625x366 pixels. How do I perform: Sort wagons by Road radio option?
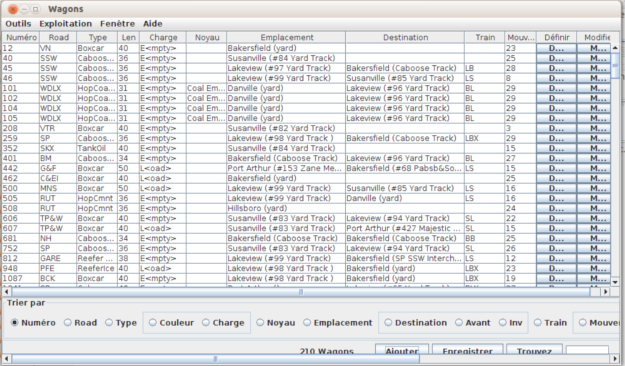click(81, 323)
